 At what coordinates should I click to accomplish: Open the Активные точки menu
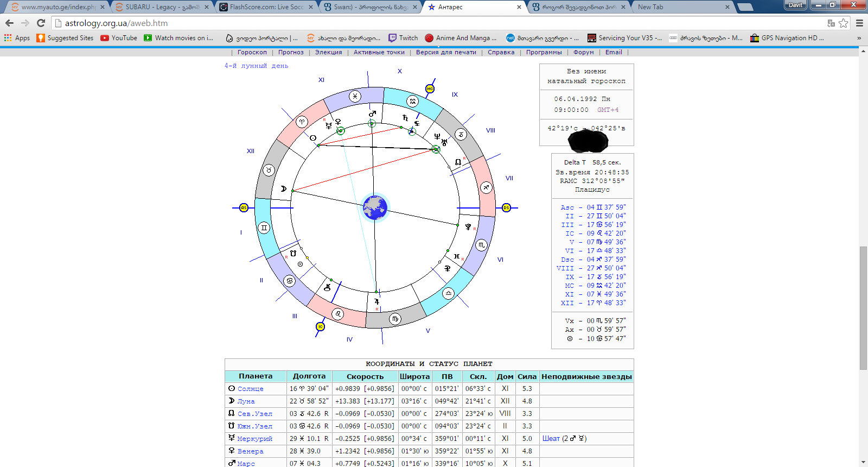[x=379, y=52]
